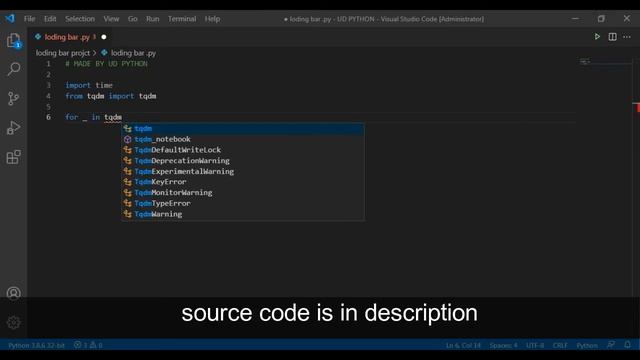Open the Edit menu
The width and height of the screenshot is (640, 360).
[50, 19]
